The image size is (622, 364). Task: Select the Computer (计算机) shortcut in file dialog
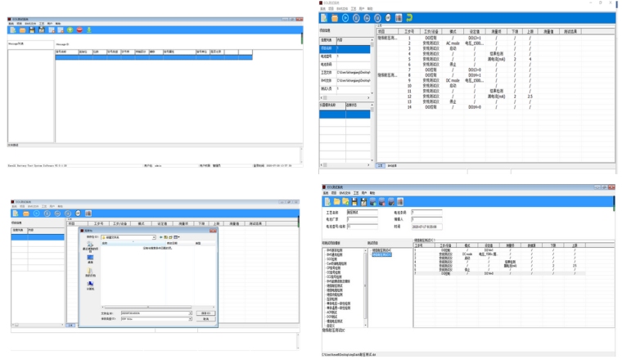(91, 285)
